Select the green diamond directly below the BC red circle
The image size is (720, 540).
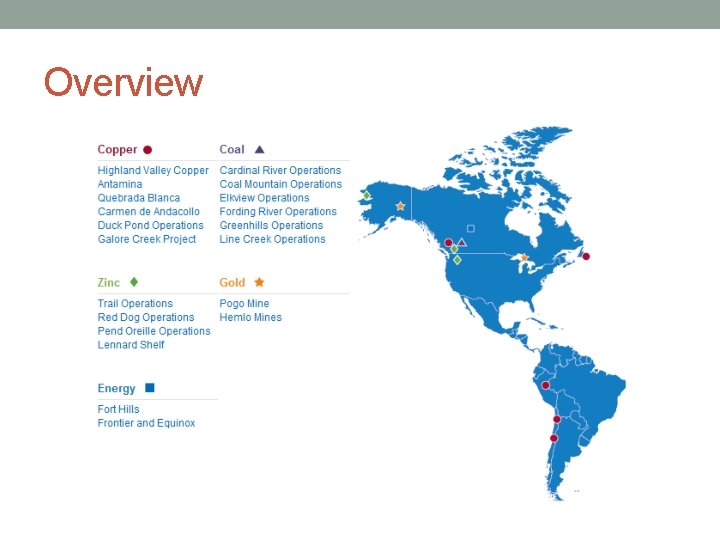click(454, 249)
